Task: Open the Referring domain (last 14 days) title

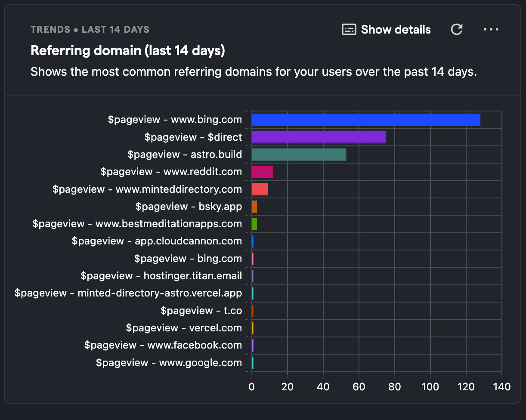Action: coord(128,51)
